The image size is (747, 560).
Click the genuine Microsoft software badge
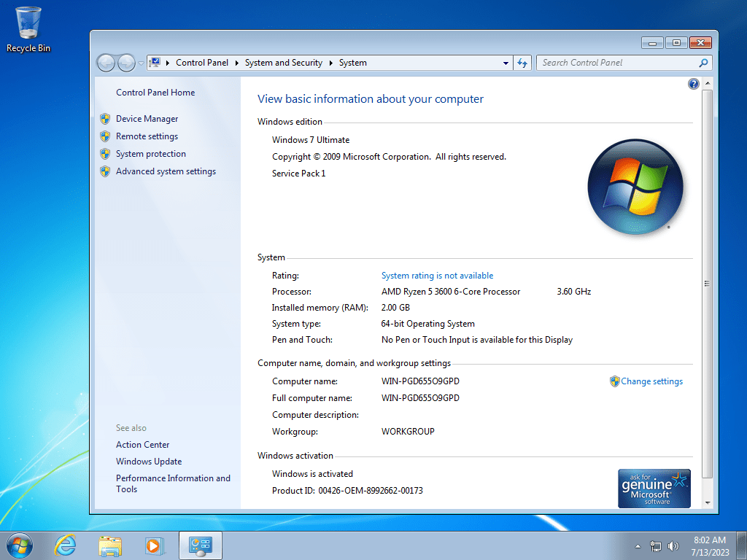(654, 489)
